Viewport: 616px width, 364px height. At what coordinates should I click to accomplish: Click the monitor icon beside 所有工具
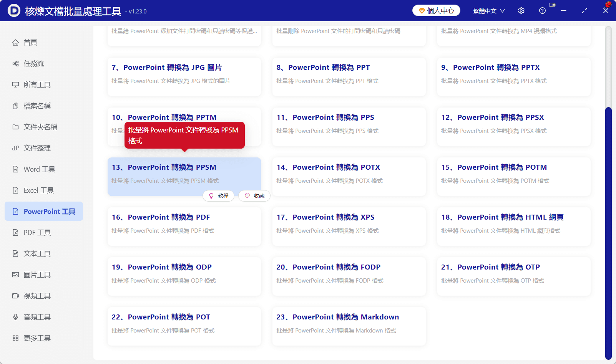[x=15, y=85]
